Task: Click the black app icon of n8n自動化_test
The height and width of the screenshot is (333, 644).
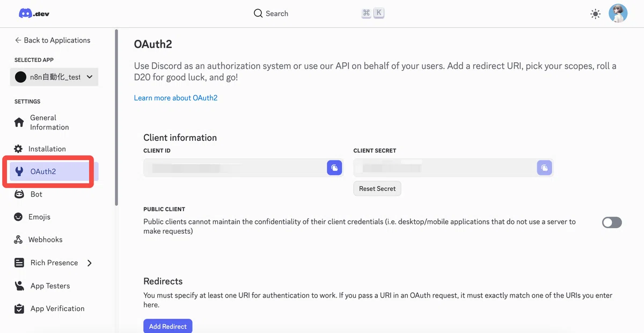Action: pyautogui.click(x=20, y=77)
